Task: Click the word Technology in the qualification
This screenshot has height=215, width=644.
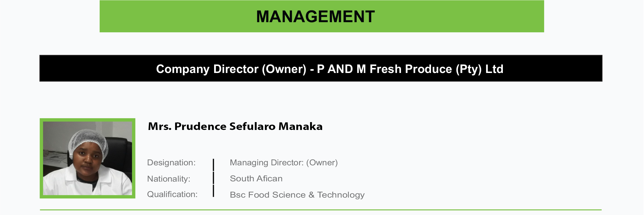Action: click(341, 195)
